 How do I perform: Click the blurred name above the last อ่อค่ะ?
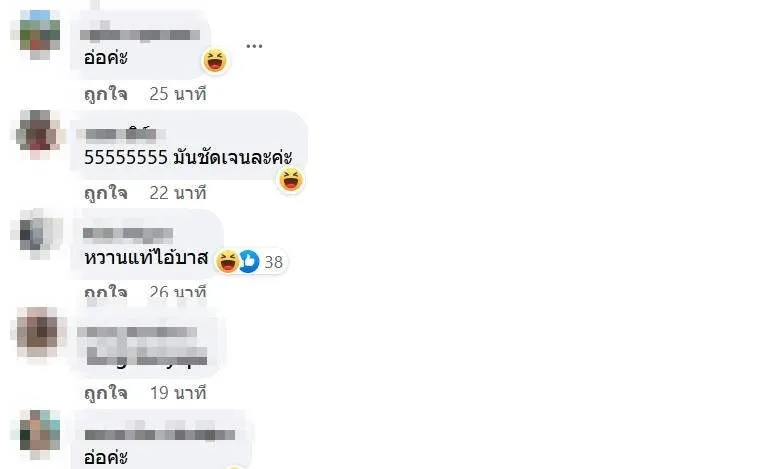[159, 433]
